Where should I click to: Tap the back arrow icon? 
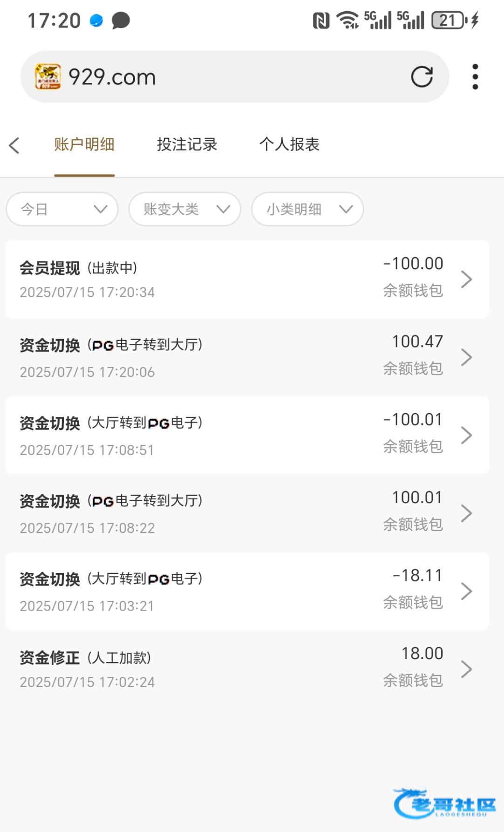(14, 145)
